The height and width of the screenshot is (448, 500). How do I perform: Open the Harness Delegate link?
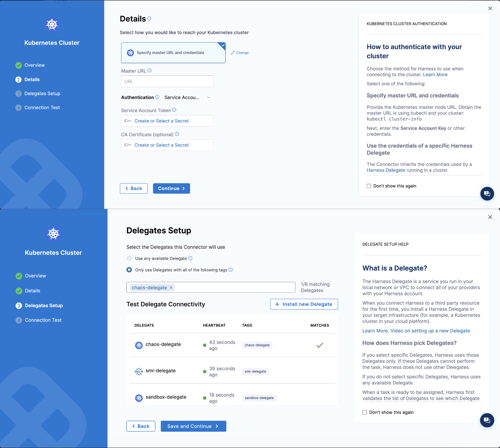386,170
